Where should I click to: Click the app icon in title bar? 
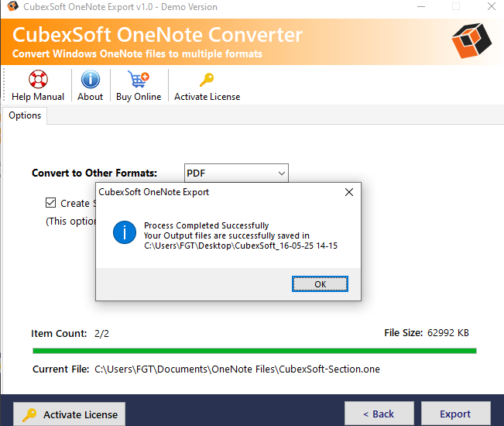tap(12, 6)
